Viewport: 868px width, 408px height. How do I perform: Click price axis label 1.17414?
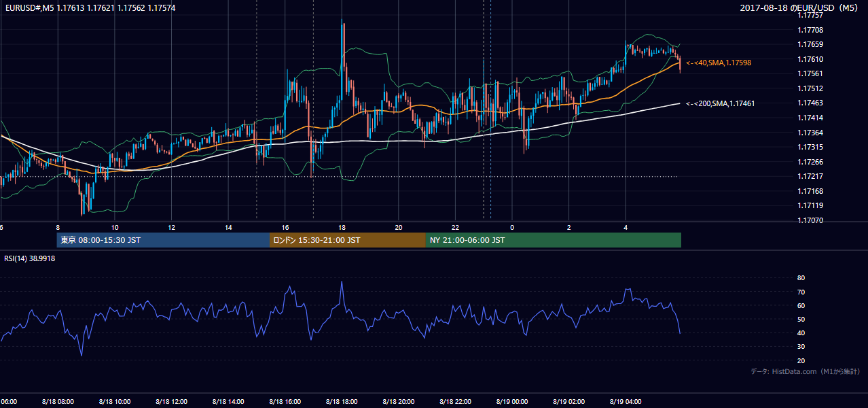[810, 118]
